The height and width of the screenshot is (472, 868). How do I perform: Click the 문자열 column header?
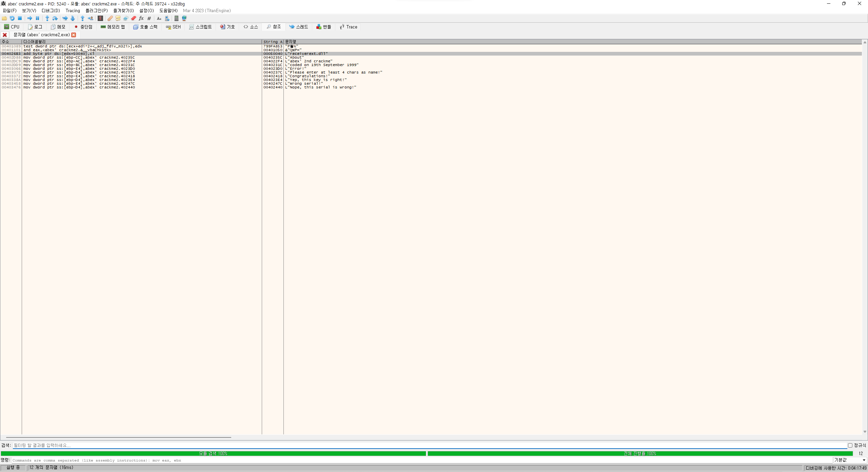point(573,42)
